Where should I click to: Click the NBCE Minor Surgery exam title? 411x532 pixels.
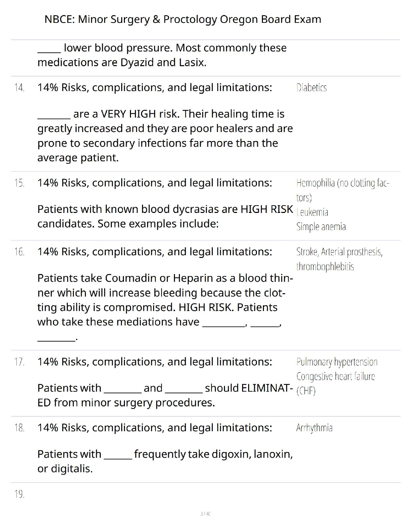pyautogui.click(x=183, y=19)
